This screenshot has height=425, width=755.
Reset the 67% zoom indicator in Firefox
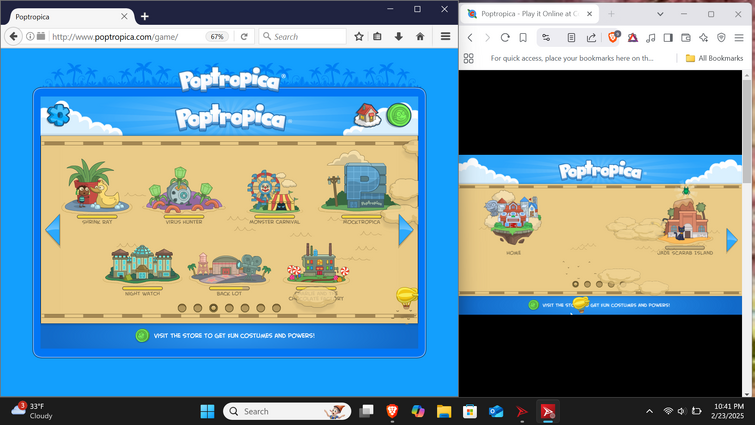coord(217,37)
